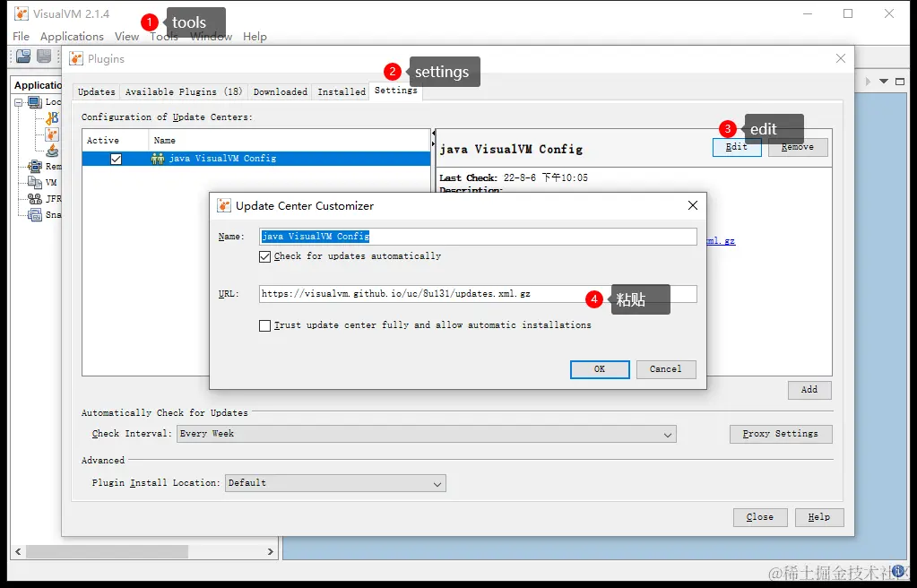Switch to Available Plugins (18) tab

184,91
